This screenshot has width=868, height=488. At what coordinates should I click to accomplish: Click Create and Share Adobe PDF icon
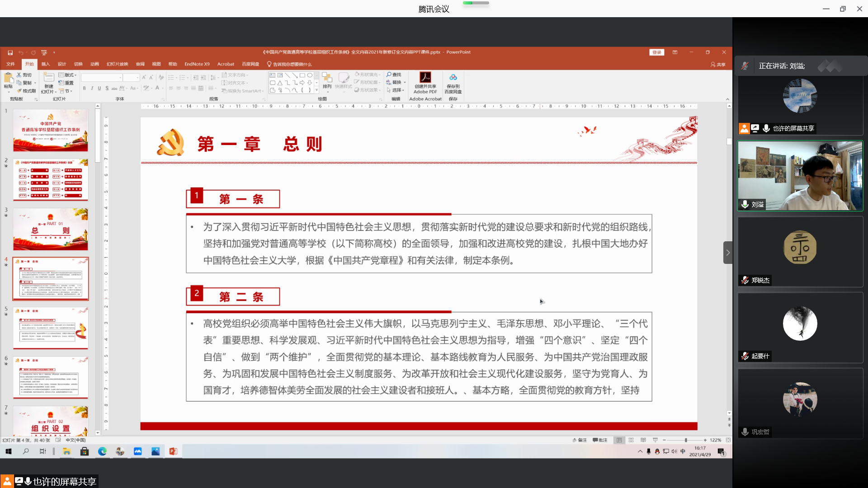tap(425, 77)
